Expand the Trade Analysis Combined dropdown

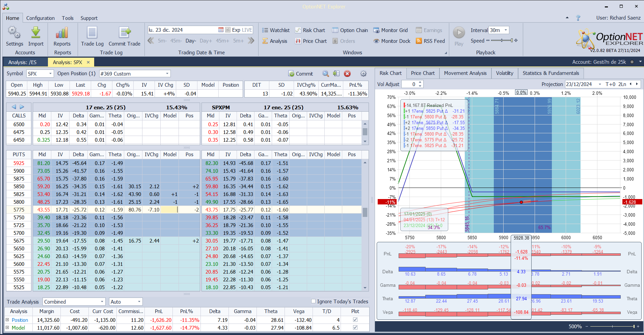click(x=102, y=302)
